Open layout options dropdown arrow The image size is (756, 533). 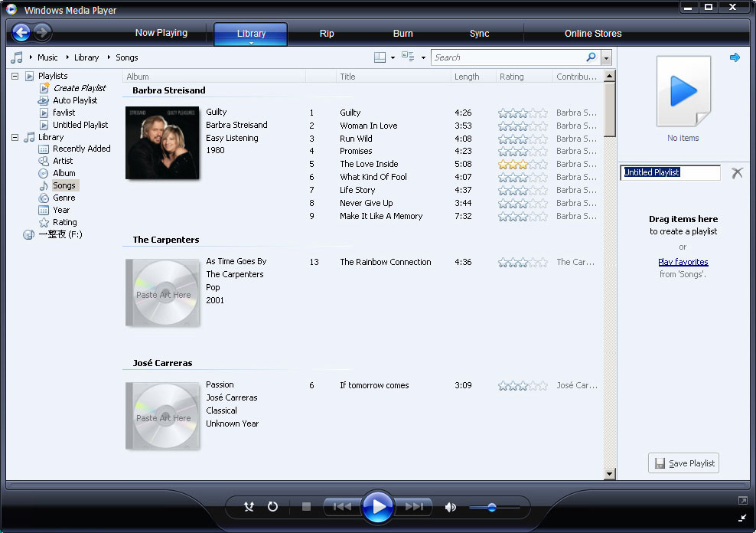pyautogui.click(x=393, y=58)
